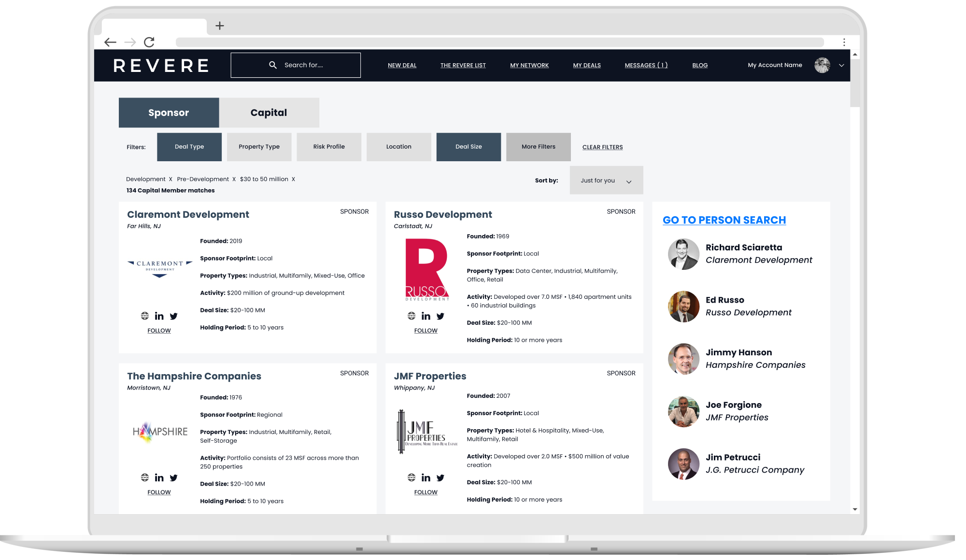Open JMF Properties LinkedIn icon
This screenshot has height=560, width=966.
tap(426, 477)
